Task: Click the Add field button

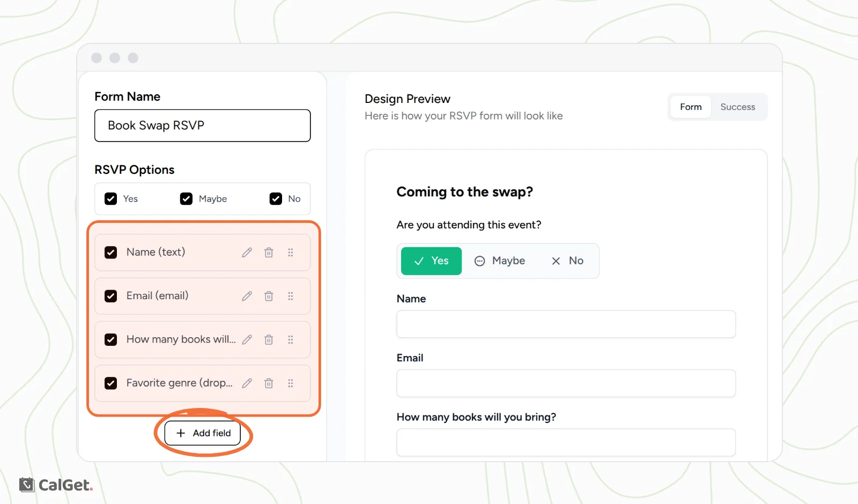Action: pyautogui.click(x=203, y=433)
